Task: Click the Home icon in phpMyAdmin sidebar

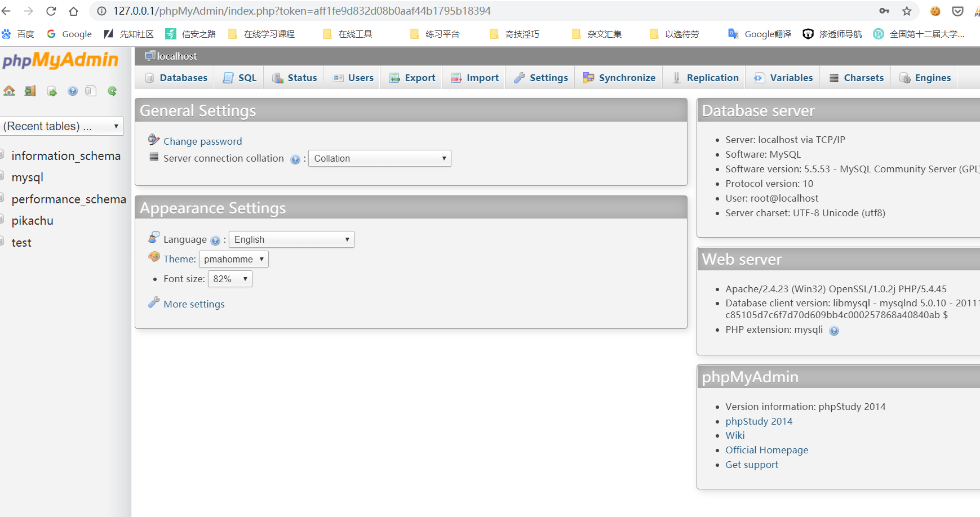Action: point(9,91)
